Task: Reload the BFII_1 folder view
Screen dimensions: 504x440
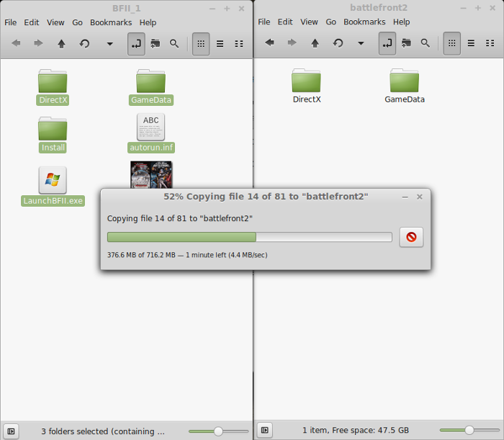Action: coord(84,43)
